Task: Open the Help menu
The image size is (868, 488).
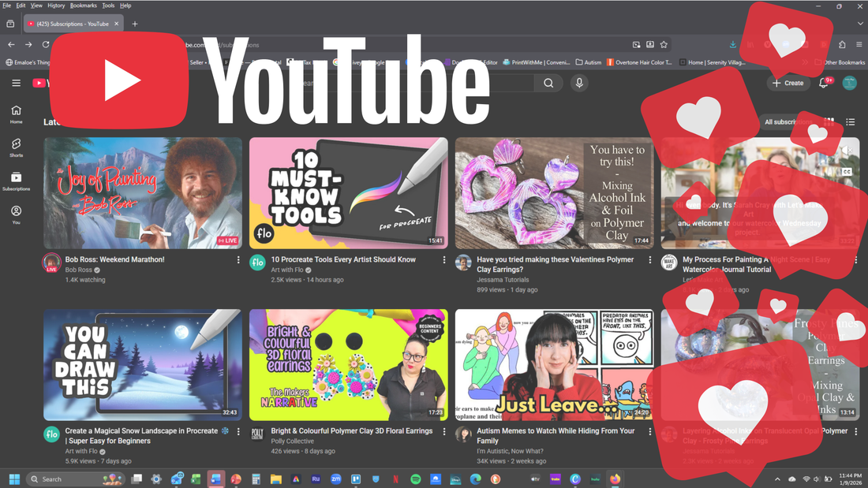Action: click(125, 6)
